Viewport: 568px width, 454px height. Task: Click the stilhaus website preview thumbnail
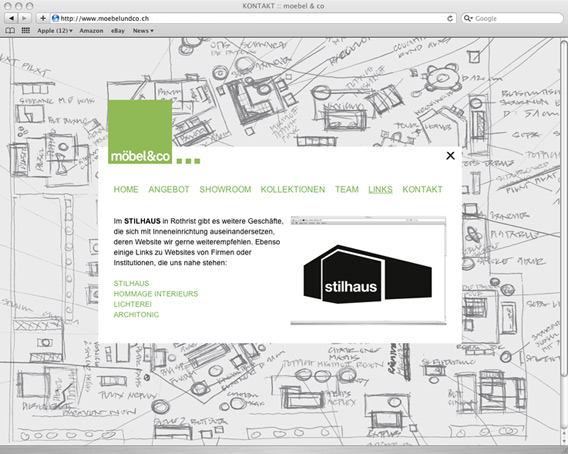click(368, 270)
